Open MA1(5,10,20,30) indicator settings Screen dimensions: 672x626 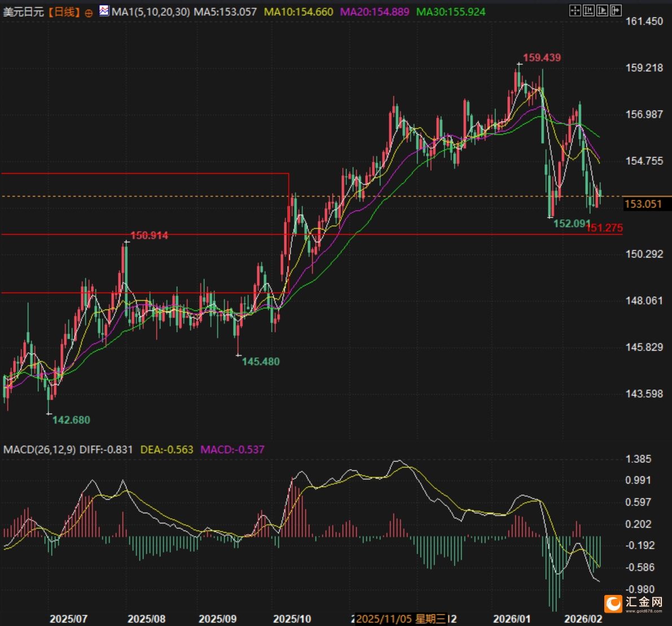pyautogui.click(x=151, y=12)
